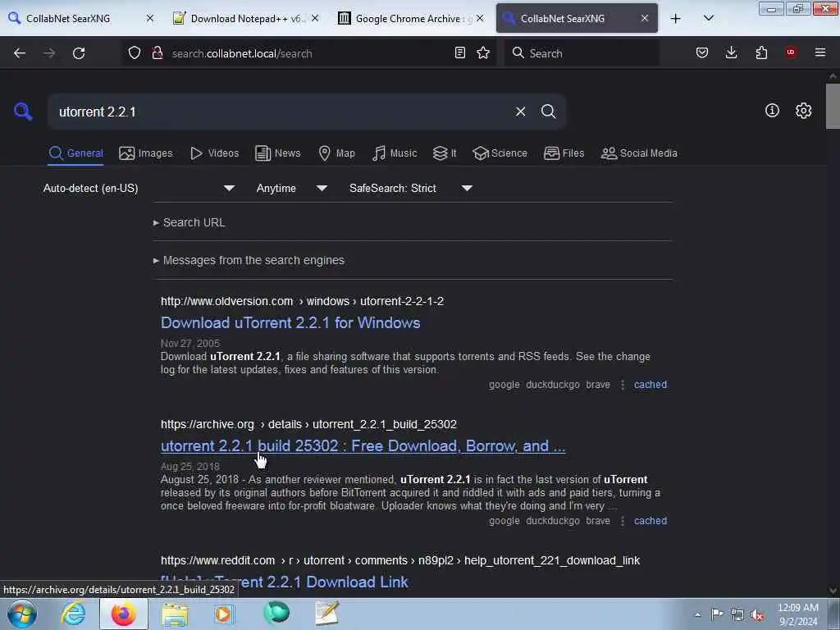840x630 pixels.
Task: Open SearXNG preferences gear icon
Action: pos(803,111)
